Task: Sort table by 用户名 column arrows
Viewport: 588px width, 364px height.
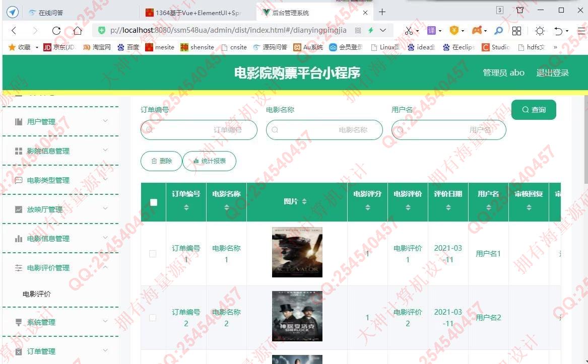Action: tap(489, 207)
